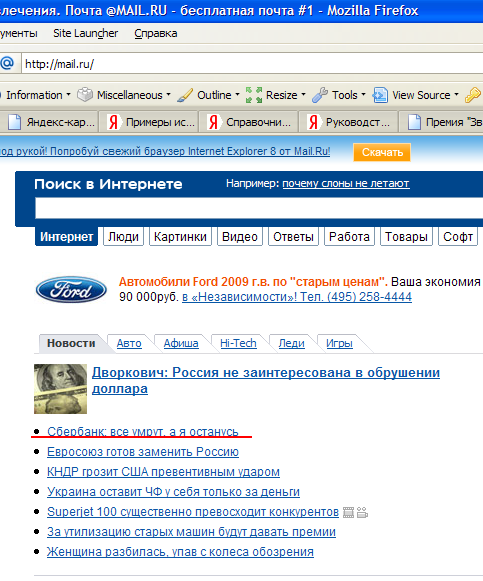483x581 pixels.
Task: Click the Internet Explorer 8 promo link
Action: tap(165, 152)
